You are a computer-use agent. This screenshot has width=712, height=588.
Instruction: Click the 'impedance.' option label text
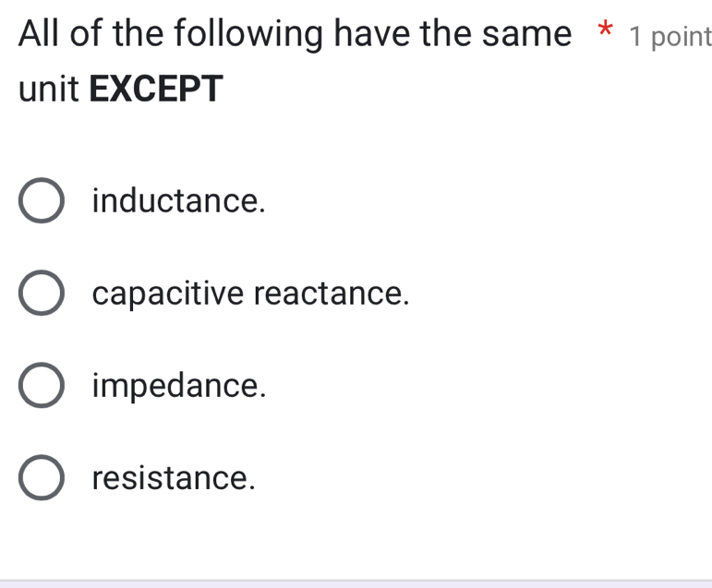coord(179,386)
